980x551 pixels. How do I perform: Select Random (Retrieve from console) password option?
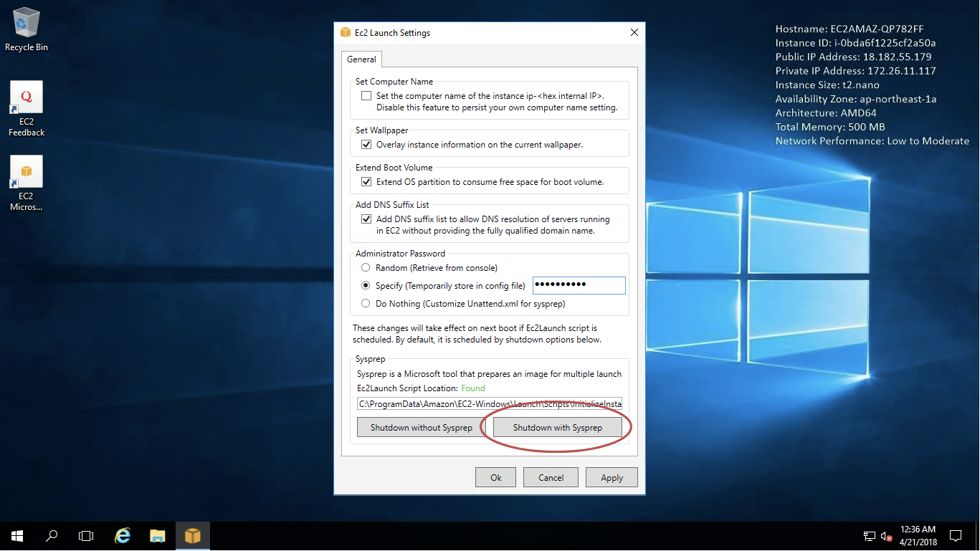366,268
